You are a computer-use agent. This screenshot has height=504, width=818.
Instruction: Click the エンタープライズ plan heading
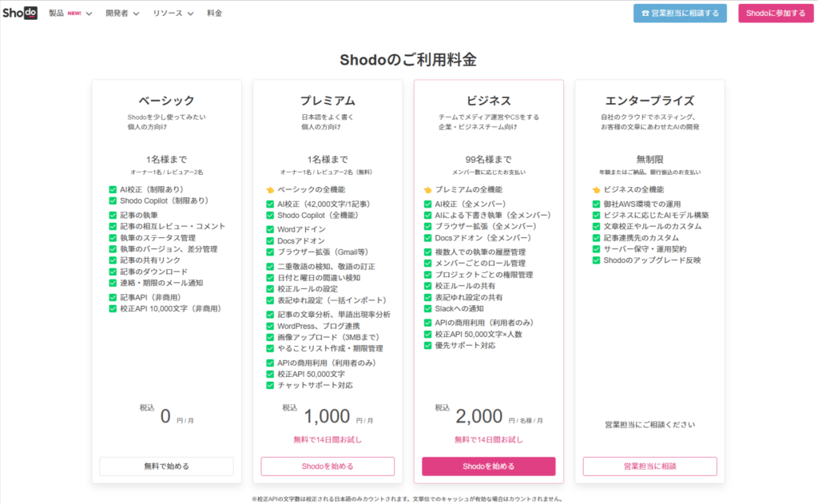650,101
